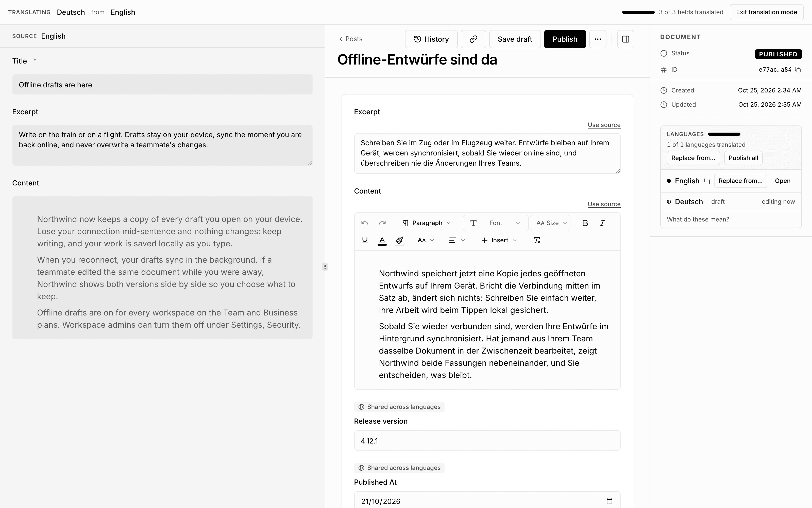The width and height of the screenshot is (812, 508).
Task: Open the highlight color tool
Action: pos(399,240)
